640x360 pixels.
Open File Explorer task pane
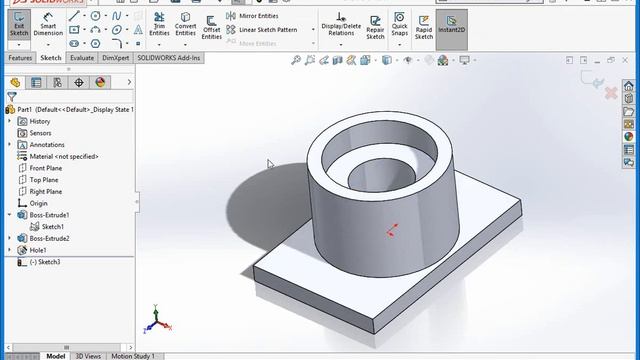point(629,111)
